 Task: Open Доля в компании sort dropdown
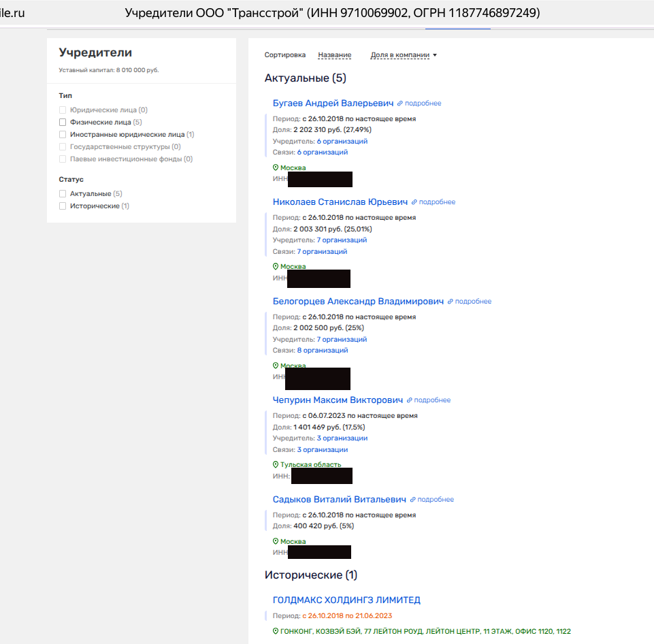coord(403,55)
